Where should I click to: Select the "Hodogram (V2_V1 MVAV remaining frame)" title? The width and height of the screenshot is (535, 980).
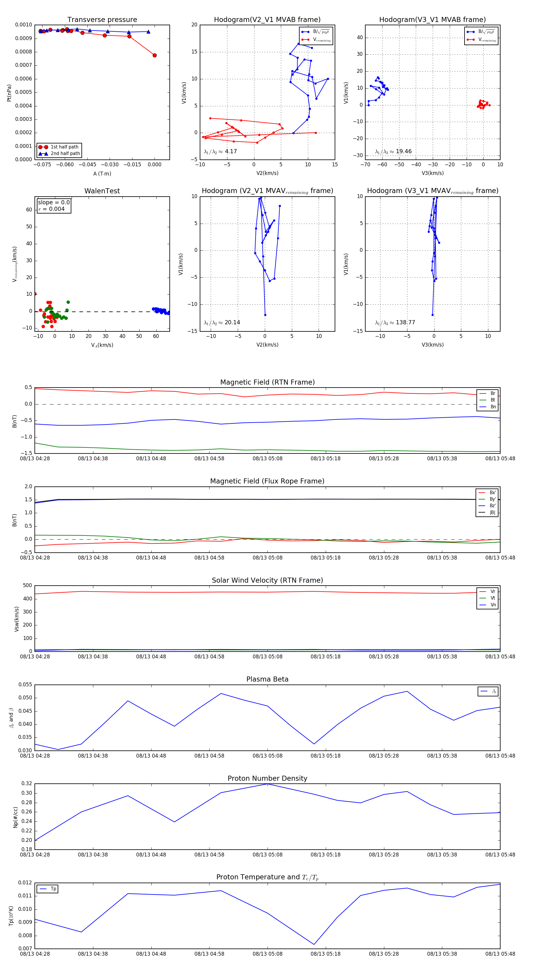click(x=267, y=191)
